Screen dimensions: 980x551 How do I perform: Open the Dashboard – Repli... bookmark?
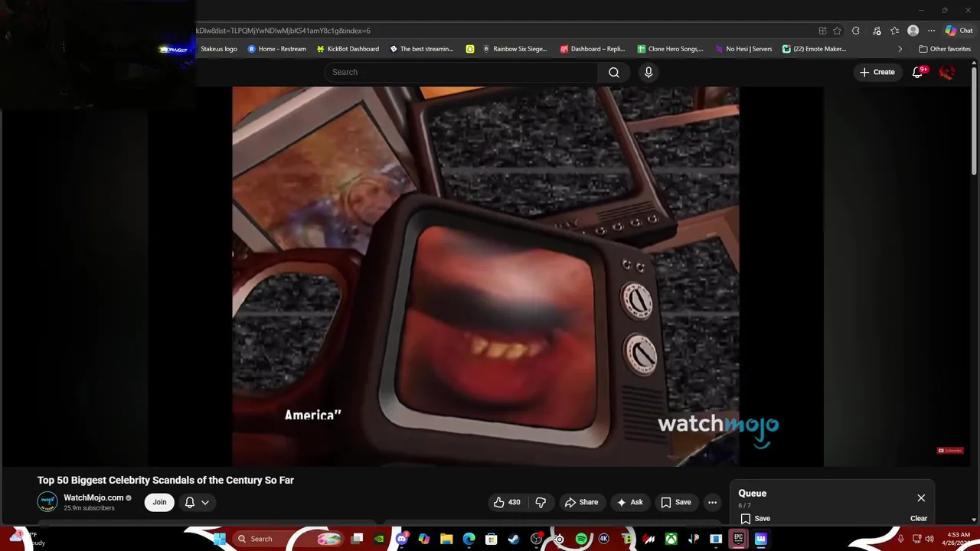pos(593,49)
